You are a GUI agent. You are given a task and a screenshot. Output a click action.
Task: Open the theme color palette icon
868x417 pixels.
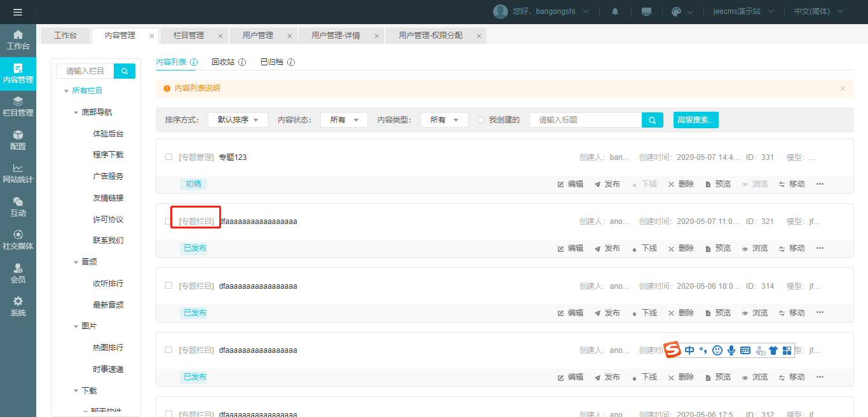tap(676, 12)
